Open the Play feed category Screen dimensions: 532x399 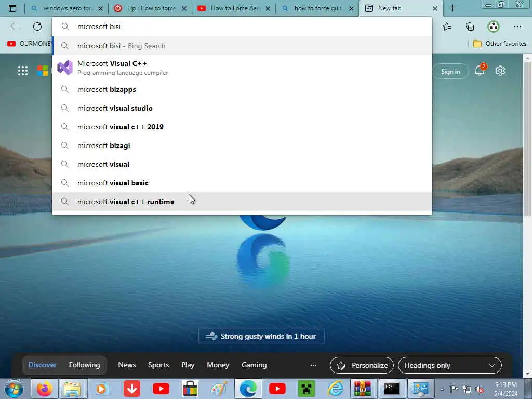coord(188,365)
